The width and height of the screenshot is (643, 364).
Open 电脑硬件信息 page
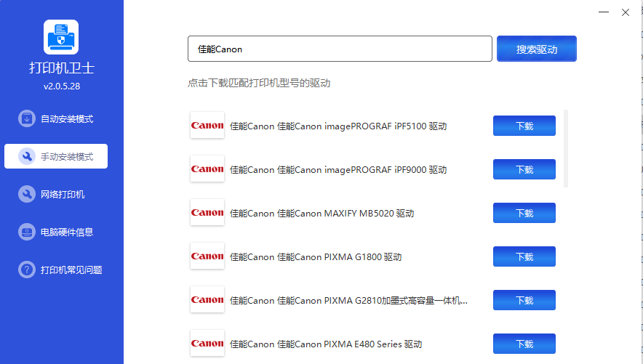point(66,232)
